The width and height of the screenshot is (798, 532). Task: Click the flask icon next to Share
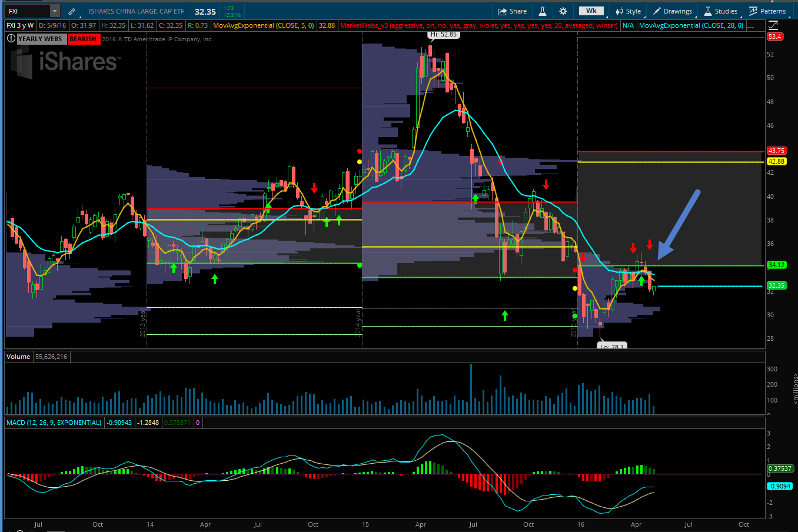tap(543, 11)
